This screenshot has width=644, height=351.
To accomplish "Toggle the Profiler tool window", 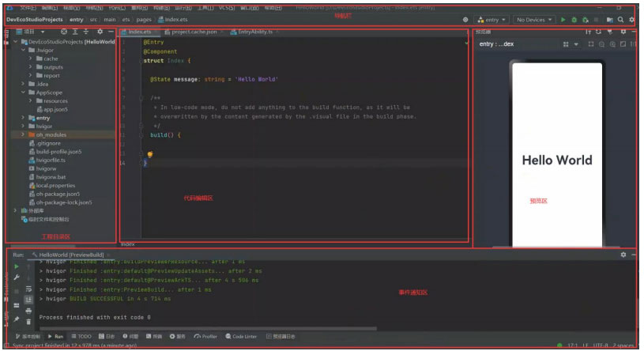I will 206,337.
